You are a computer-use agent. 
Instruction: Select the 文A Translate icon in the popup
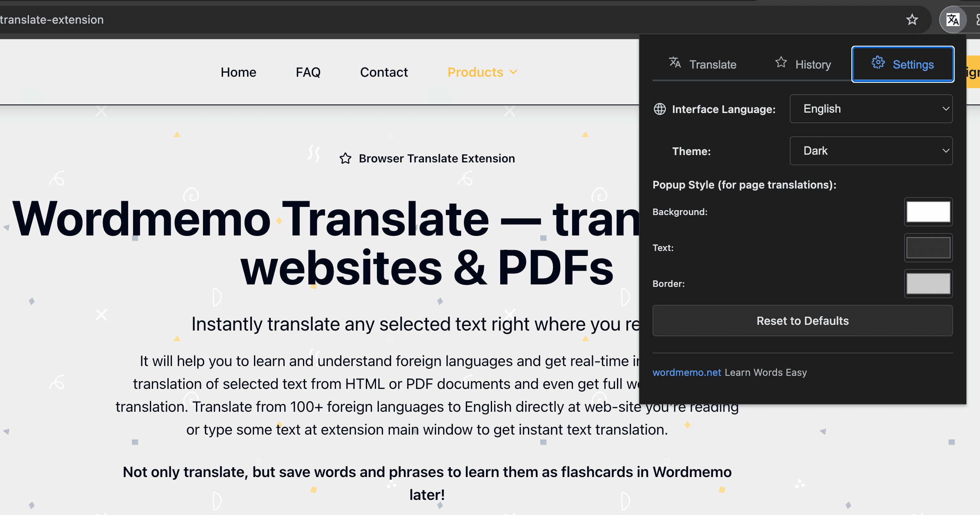675,63
